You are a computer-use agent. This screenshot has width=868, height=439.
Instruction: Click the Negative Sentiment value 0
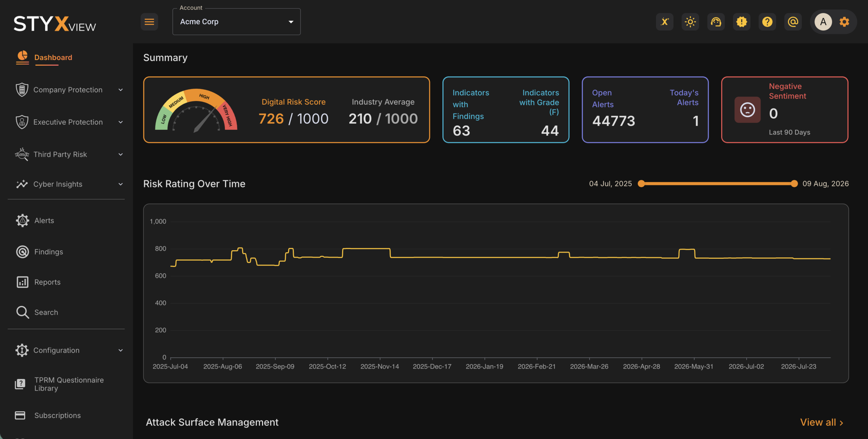pyautogui.click(x=773, y=113)
